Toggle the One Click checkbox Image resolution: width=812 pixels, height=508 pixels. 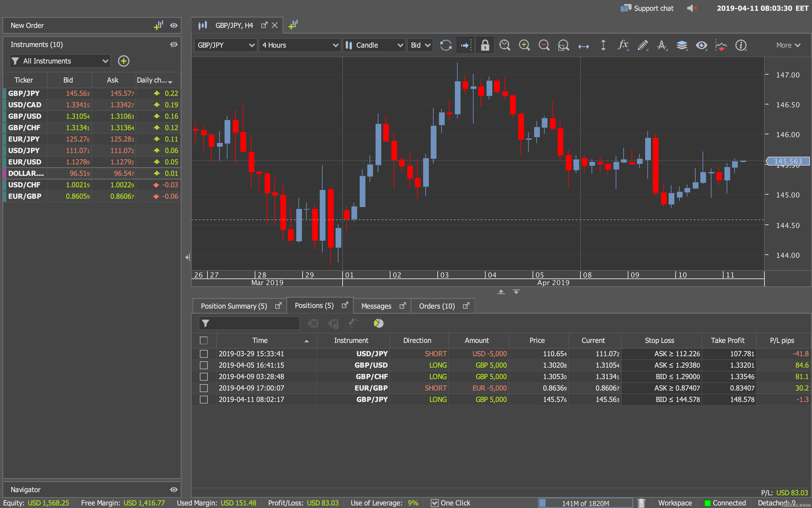point(435,503)
